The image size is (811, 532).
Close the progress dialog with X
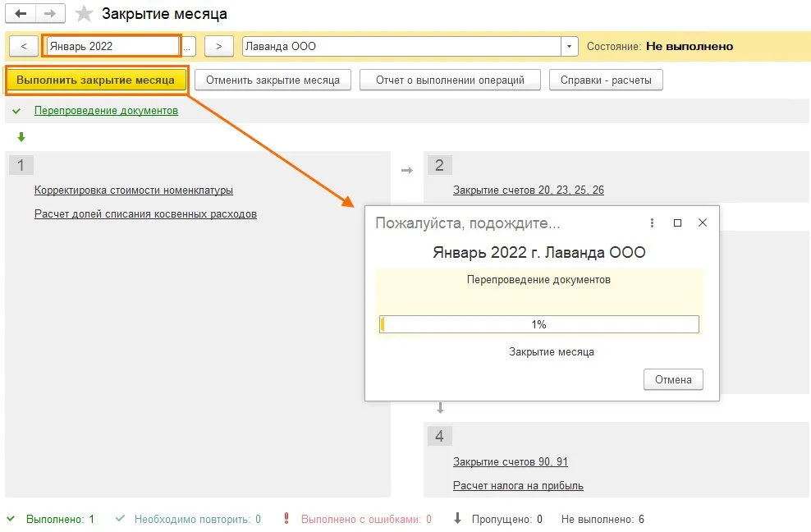(703, 222)
